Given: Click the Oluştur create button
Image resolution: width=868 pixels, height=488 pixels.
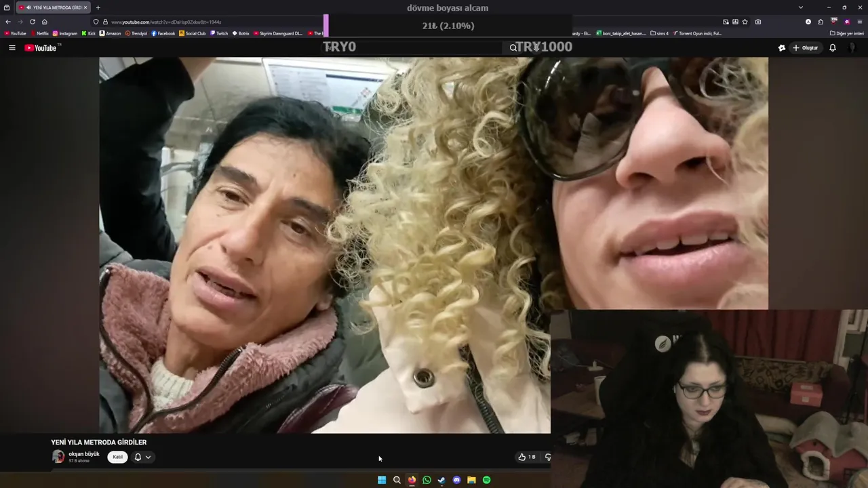Looking at the screenshot, I should point(806,47).
